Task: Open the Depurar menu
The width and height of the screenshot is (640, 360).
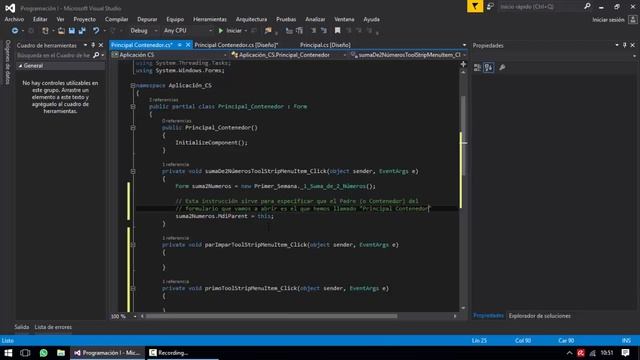Action: click(x=147, y=19)
